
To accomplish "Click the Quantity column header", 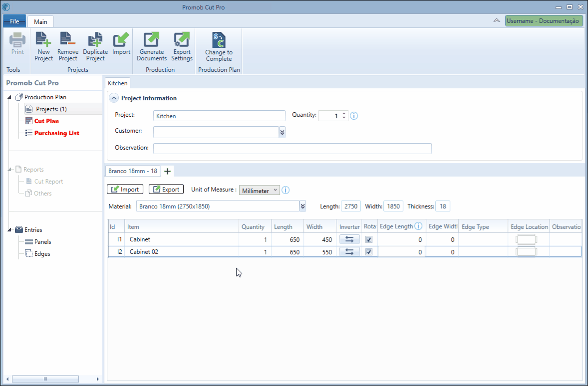I will tap(255, 226).
